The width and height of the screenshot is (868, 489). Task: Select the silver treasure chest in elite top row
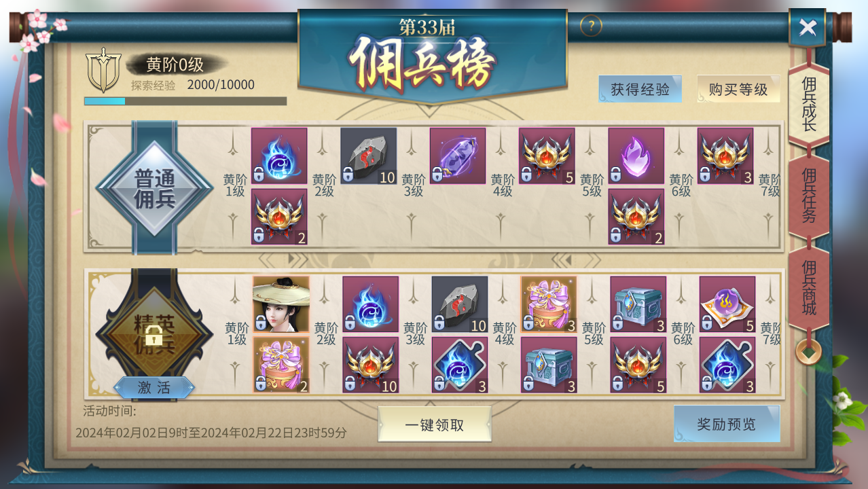[638, 304]
